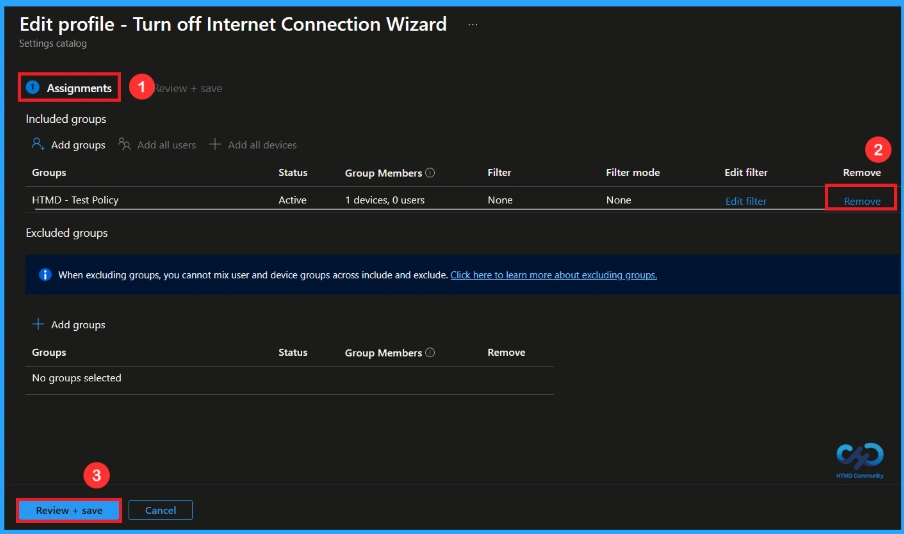Click the Excluded groups heading
The image size is (904, 534).
tap(67, 233)
